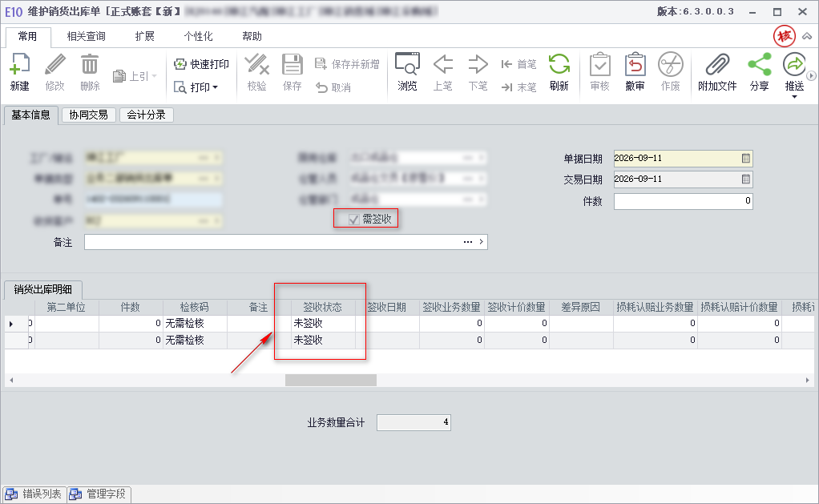This screenshot has height=504, width=819.
Task: Open the 浏览 browse icon
Action: tap(407, 65)
